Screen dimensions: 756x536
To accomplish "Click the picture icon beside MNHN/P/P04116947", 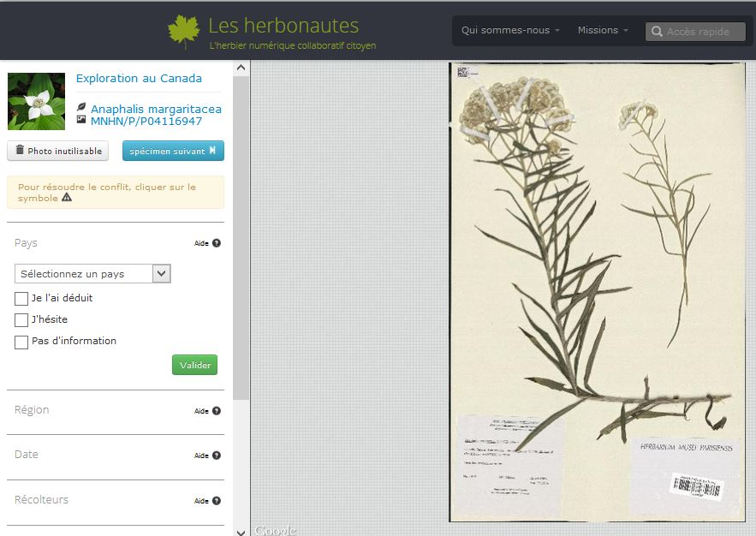I will 81,119.
